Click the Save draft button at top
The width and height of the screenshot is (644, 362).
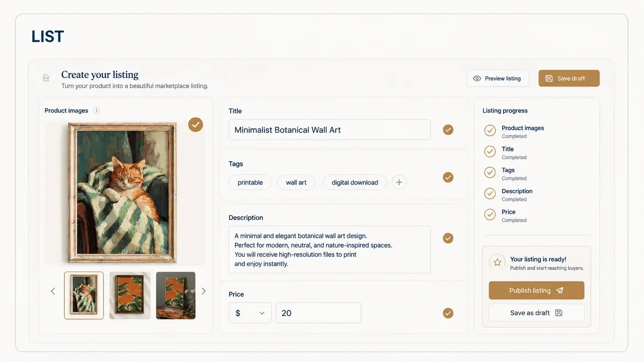click(x=569, y=79)
